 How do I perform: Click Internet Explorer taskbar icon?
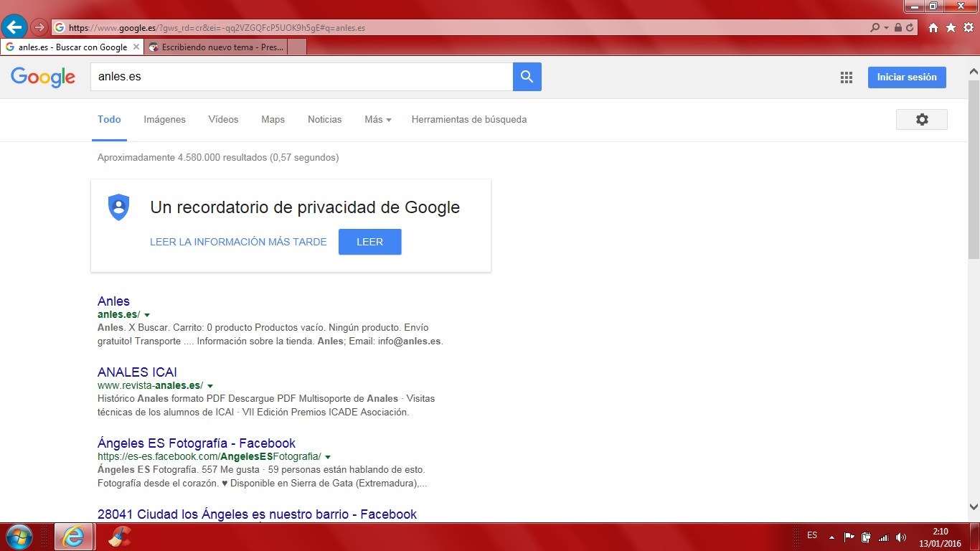coord(75,537)
